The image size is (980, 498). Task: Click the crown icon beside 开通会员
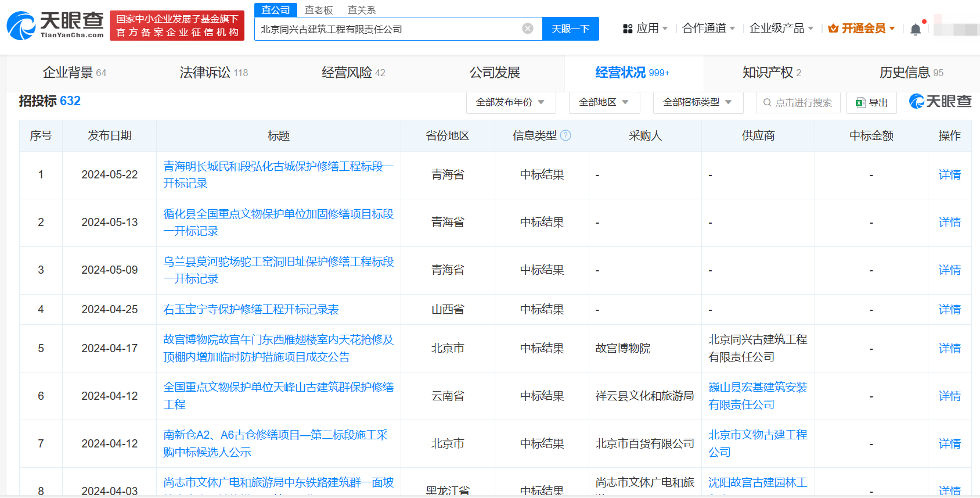pyautogui.click(x=833, y=28)
